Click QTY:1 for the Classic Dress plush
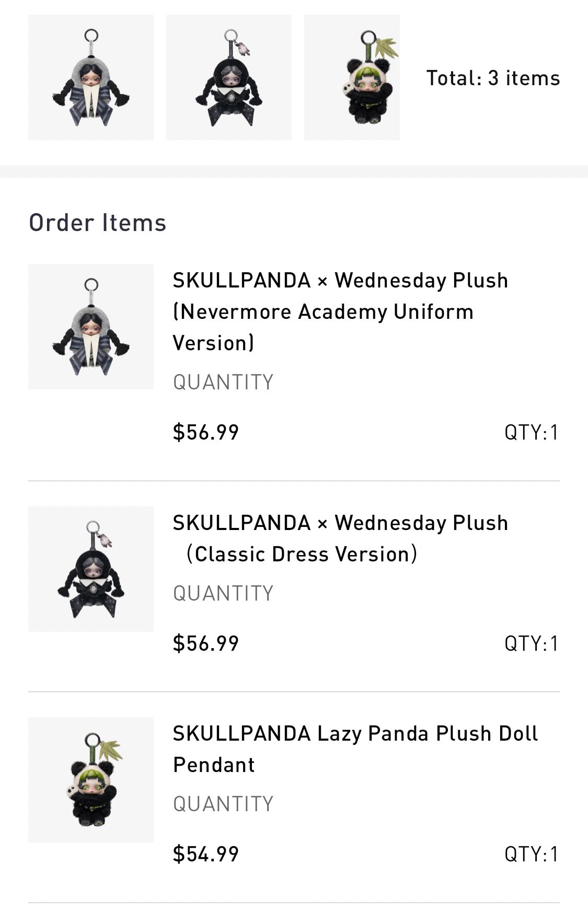 click(x=532, y=643)
